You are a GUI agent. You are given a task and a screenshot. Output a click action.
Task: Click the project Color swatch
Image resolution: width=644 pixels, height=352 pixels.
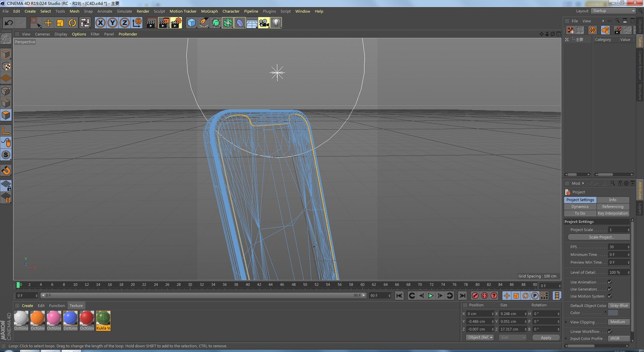[x=613, y=313]
